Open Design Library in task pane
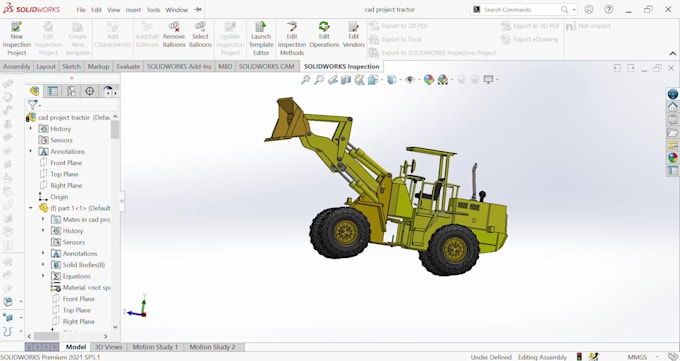The image size is (680, 361). (x=673, y=120)
